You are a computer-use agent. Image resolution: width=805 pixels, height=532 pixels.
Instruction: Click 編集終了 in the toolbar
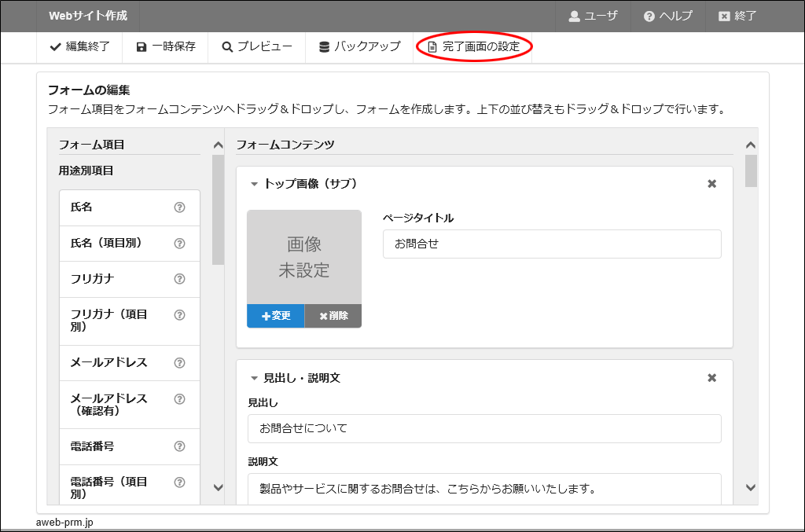point(79,47)
